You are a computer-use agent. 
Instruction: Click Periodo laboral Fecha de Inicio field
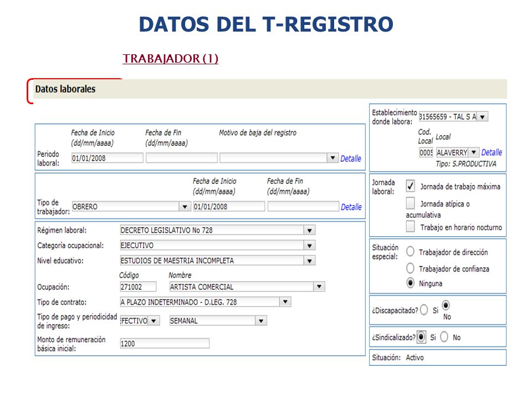pyautogui.click(x=107, y=158)
